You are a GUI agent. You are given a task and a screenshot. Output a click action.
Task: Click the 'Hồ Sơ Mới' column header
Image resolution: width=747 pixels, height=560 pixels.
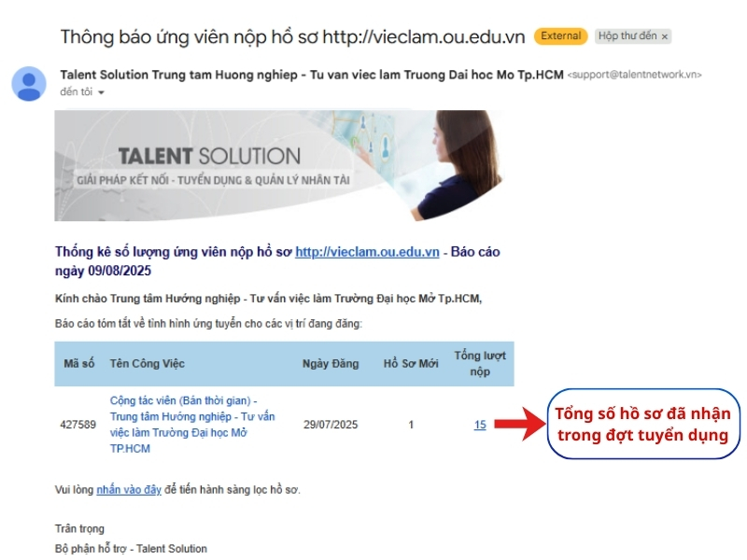pyautogui.click(x=410, y=364)
